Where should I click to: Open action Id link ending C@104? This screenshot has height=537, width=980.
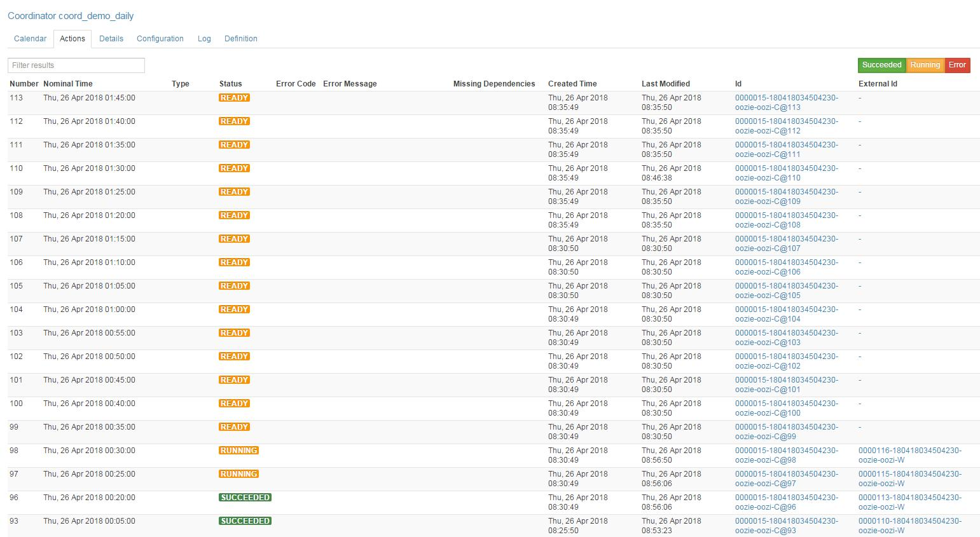(787, 315)
